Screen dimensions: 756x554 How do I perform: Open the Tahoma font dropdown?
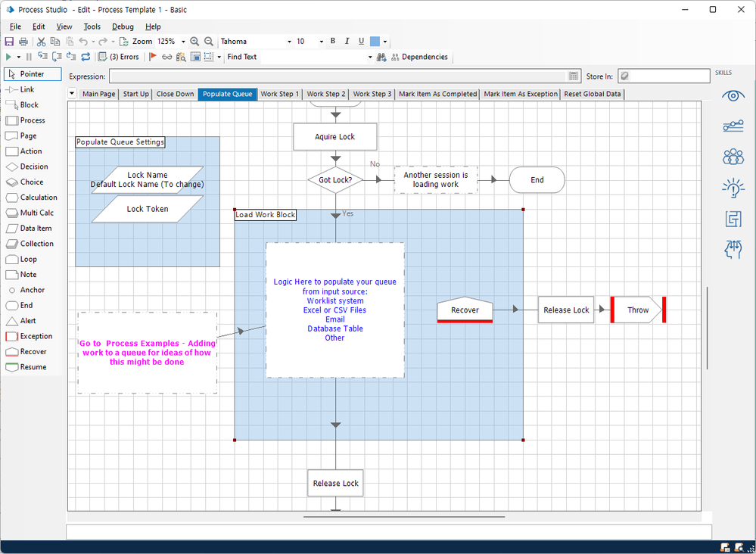point(289,42)
